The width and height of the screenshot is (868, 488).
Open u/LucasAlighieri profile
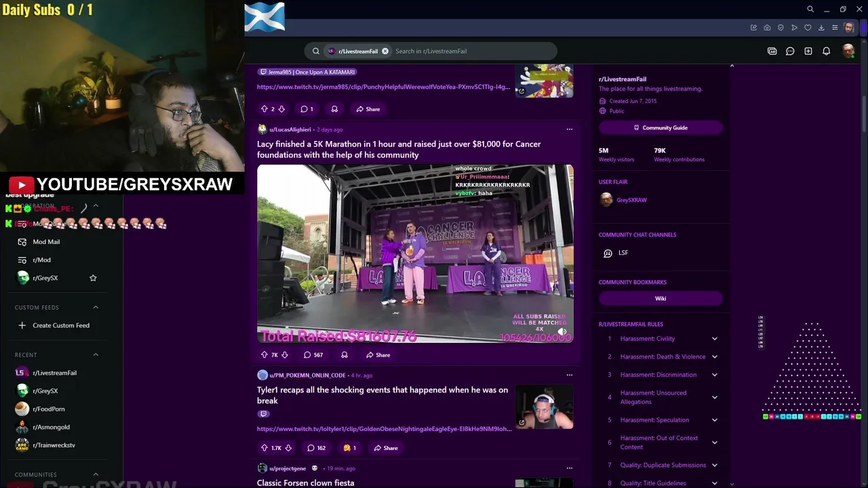pos(290,129)
